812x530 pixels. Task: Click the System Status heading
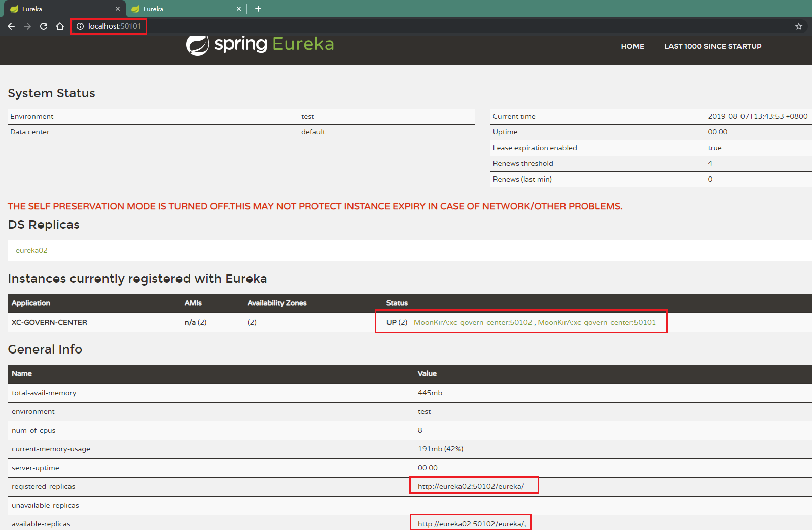(52, 93)
